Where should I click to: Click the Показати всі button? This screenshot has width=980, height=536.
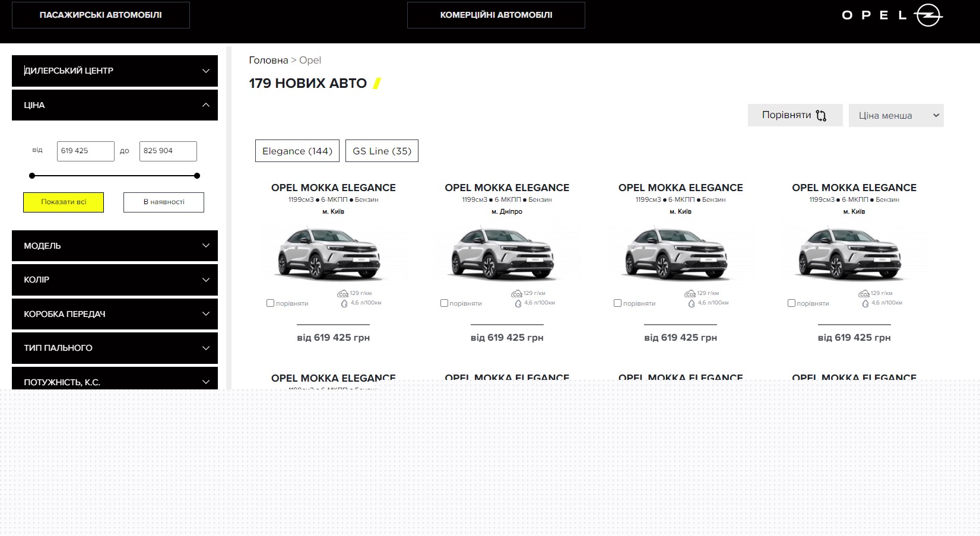click(64, 202)
